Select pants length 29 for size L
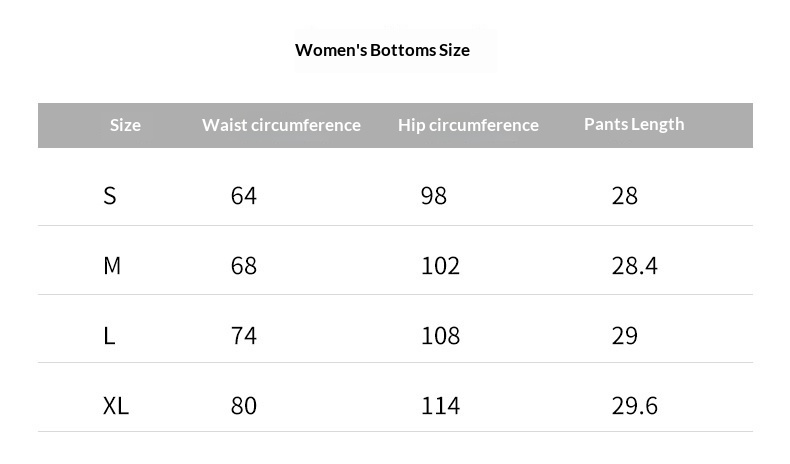 pos(625,335)
